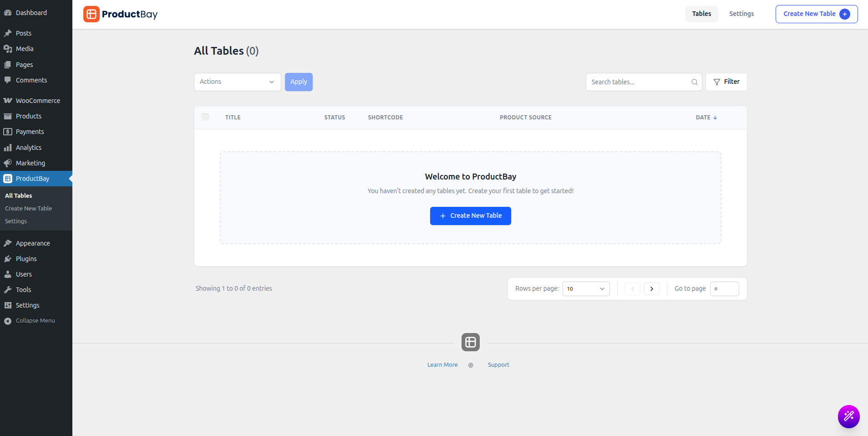Viewport: 868px width, 436px height.
Task: Click the ProductBay logo in the top bar
Action: click(x=120, y=14)
